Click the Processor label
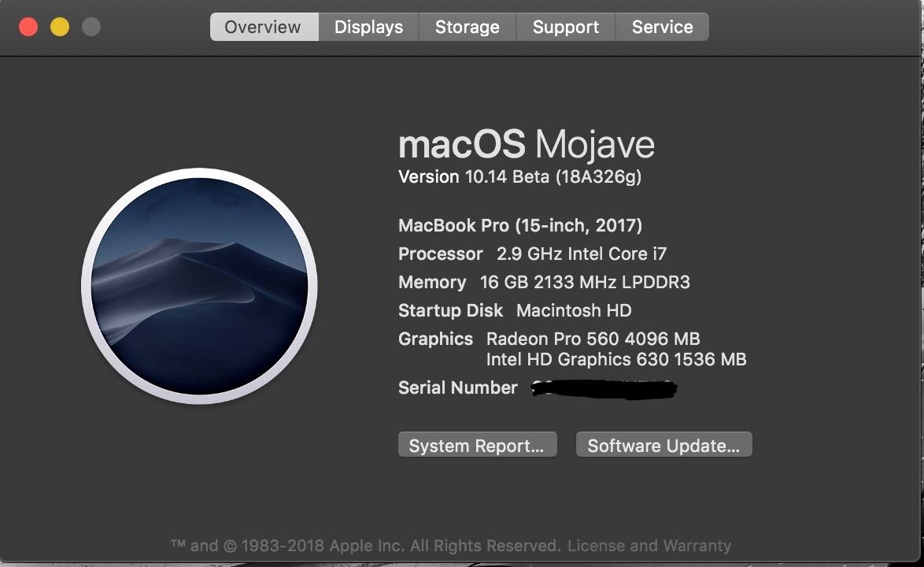 pos(441,254)
